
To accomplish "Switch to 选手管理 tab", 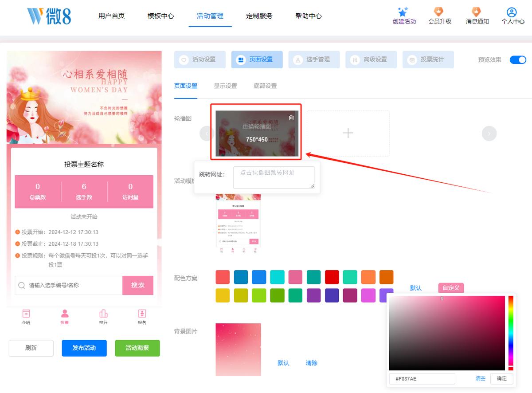I will (x=314, y=59).
